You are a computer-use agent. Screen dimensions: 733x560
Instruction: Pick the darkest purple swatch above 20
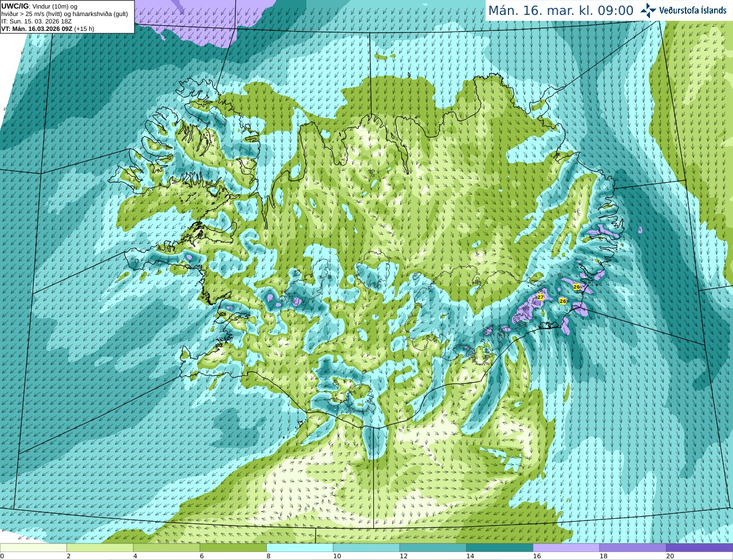pos(699,547)
